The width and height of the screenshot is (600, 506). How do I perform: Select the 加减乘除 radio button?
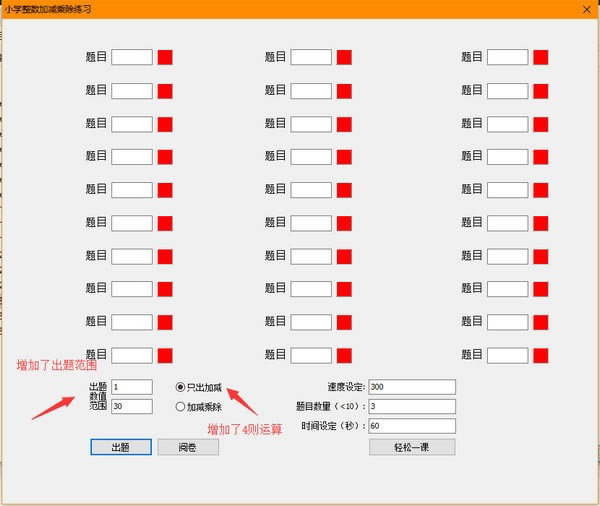point(180,407)
